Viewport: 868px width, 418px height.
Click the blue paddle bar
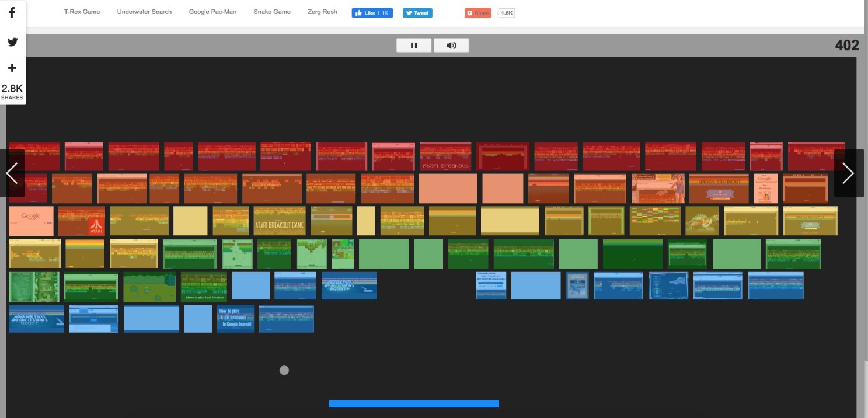pos(414,403)
